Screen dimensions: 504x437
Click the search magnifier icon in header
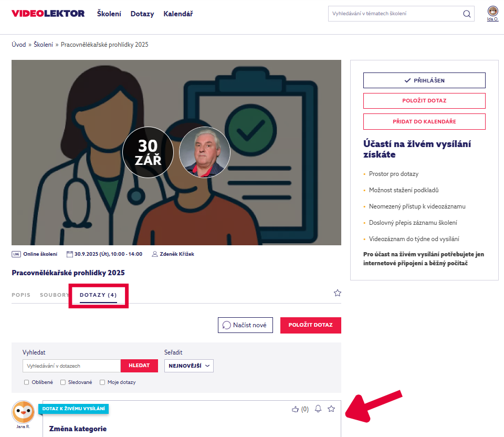tap(467, 14)
